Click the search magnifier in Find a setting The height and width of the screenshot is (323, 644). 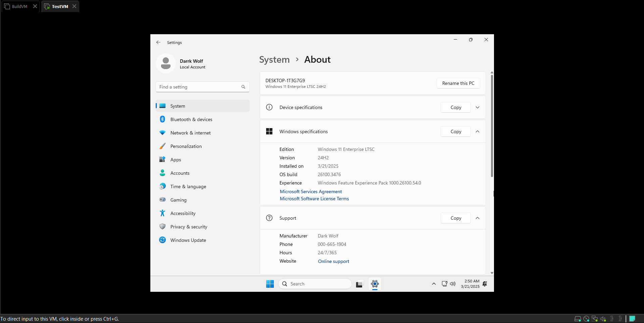click(243, 87)
